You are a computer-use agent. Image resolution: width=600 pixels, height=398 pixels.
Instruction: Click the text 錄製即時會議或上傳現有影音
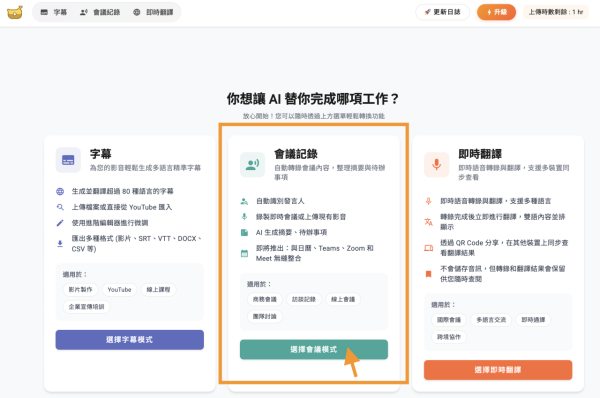[301, 217]
